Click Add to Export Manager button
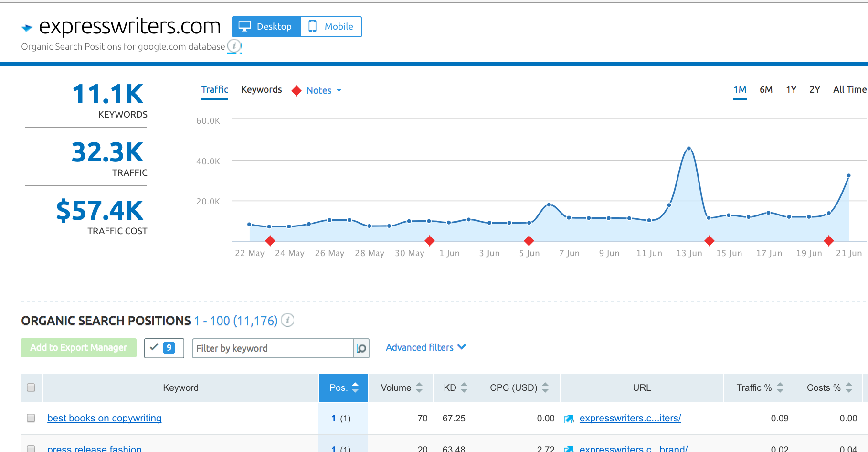The width and height of the screenshot is (868, 452). (x=79, y=348)
